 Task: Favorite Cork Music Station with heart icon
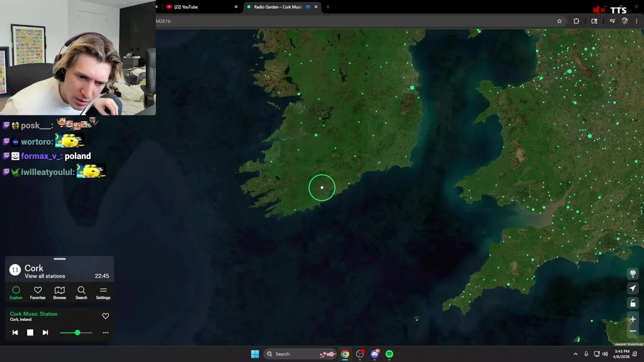click(106, 316)
